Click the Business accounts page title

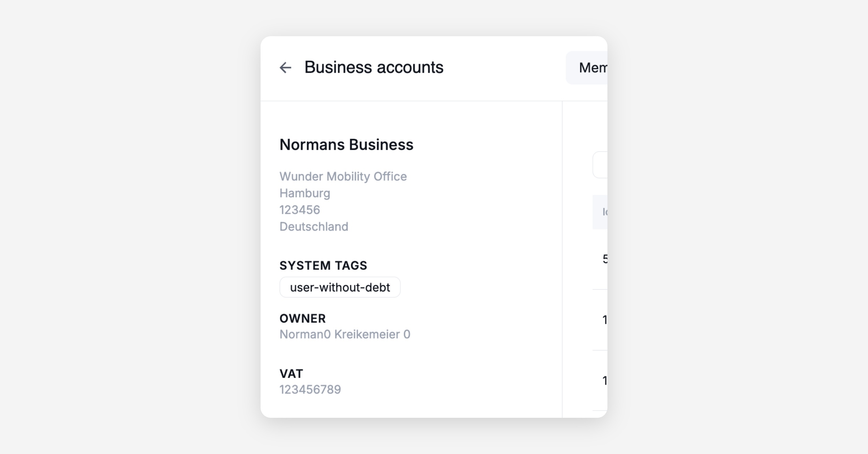coord(374,67)
